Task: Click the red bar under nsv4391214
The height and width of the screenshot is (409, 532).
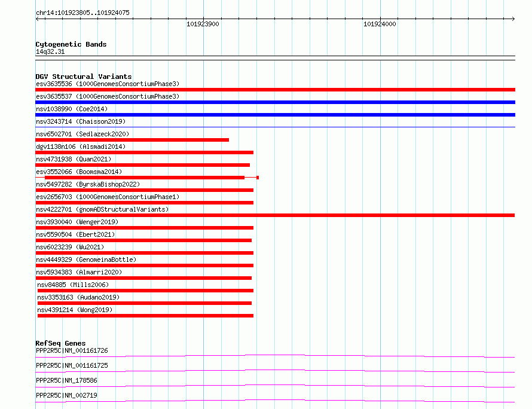Action: (x=145, y=316)
